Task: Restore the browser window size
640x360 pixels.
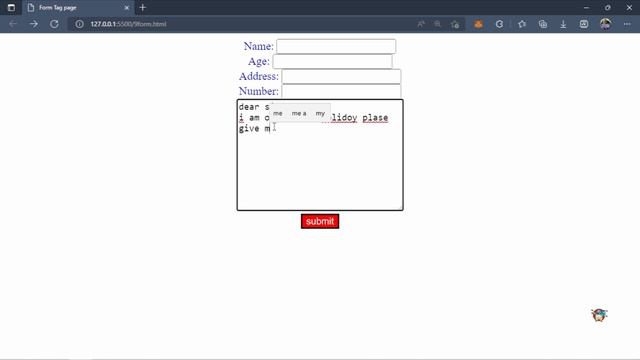Action: pyautogui.click(x=608, y=7)
